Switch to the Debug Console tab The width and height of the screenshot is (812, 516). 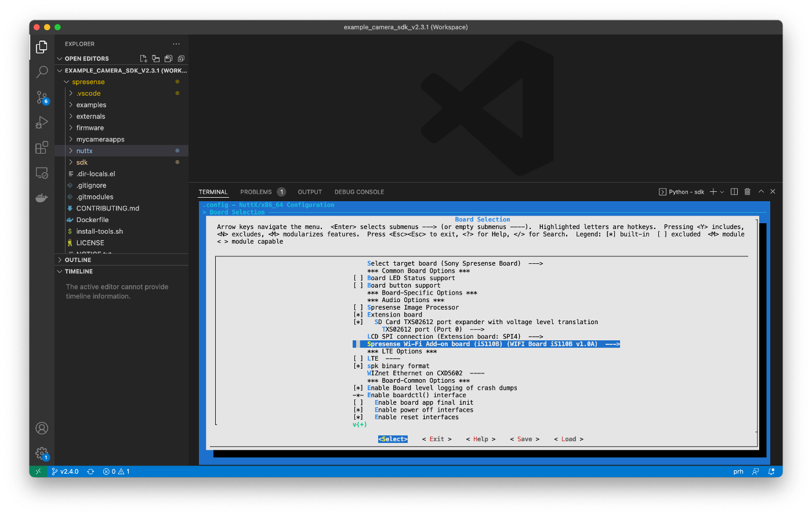pyautogui.click(x=359, y=192)
